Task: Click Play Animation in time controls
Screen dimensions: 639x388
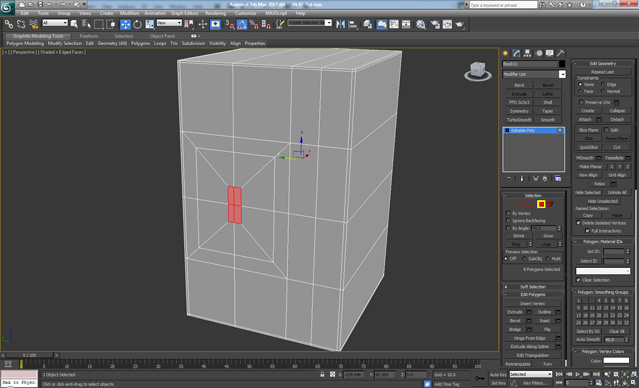Action: tap(577, 374)
